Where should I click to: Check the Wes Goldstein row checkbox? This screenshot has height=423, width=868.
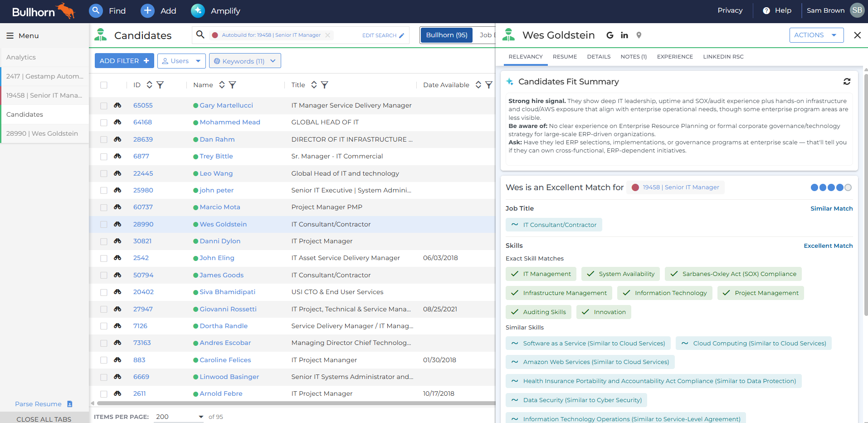click(104, 224)
